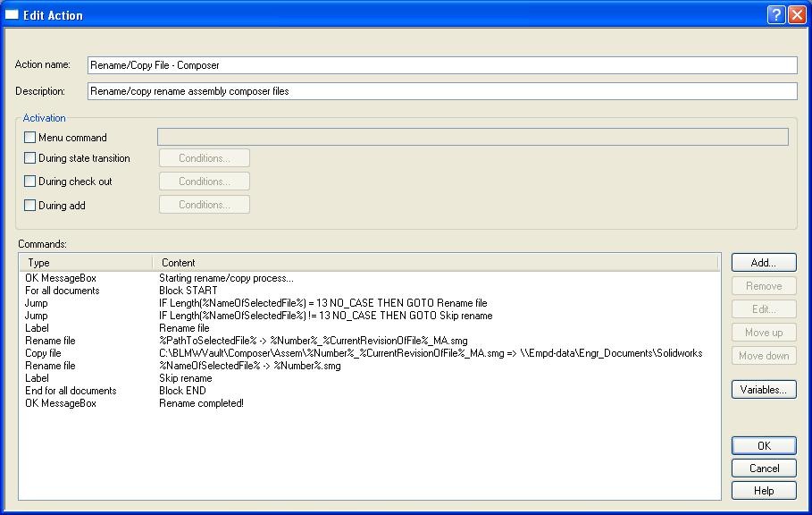Click the Cancel button

[x=764, y=469]
